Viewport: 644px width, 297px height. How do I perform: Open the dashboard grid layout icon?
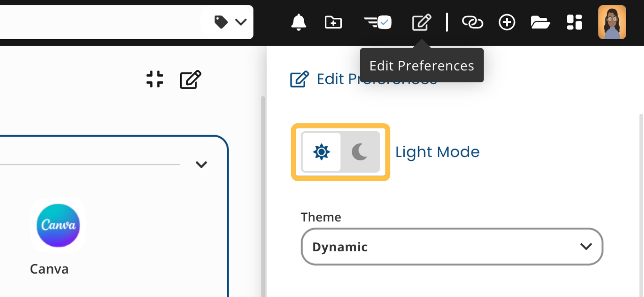pyautogui.click(x=574, y=22)
